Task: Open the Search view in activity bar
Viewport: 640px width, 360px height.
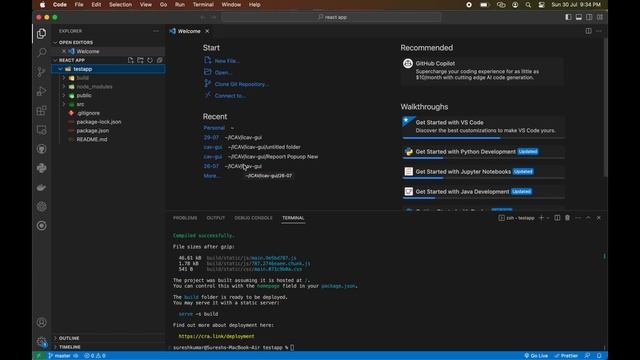Action: (x=42, y=52)
